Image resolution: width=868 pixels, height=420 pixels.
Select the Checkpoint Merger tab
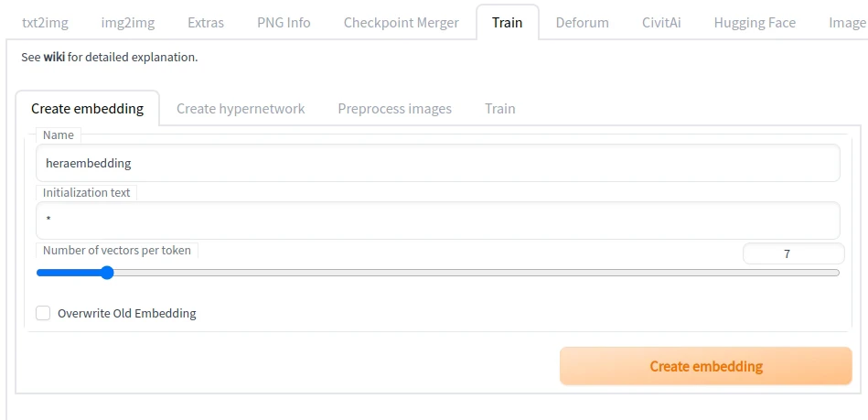pos(401,22)
